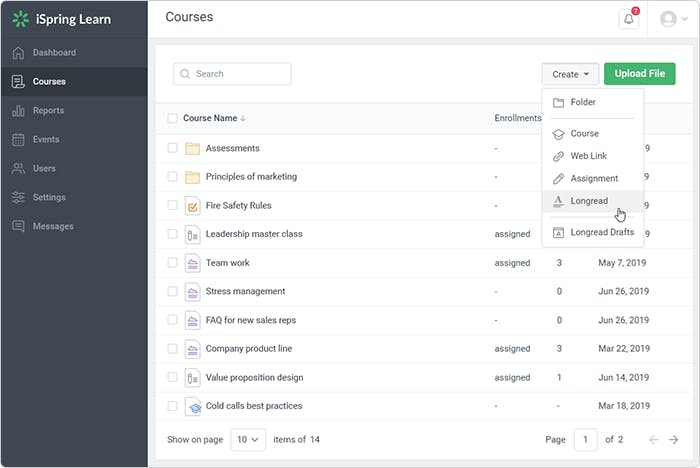This screenshot has width=700, height=468.
Task: Click the Upload File button
Action: pyautogui.click(x=639, y=74)
